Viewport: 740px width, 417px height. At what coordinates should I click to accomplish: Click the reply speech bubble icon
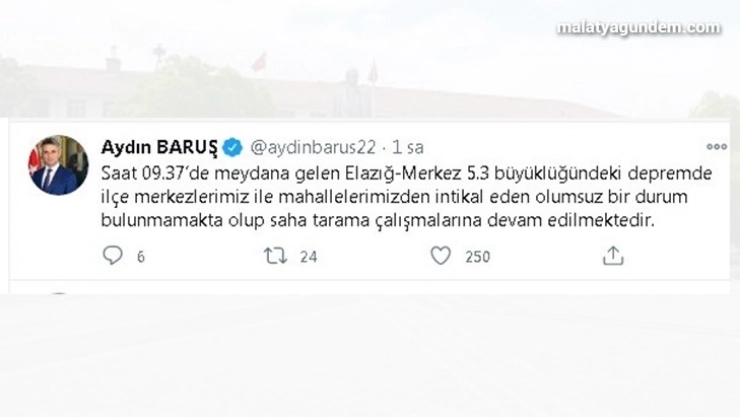[112, 256]
